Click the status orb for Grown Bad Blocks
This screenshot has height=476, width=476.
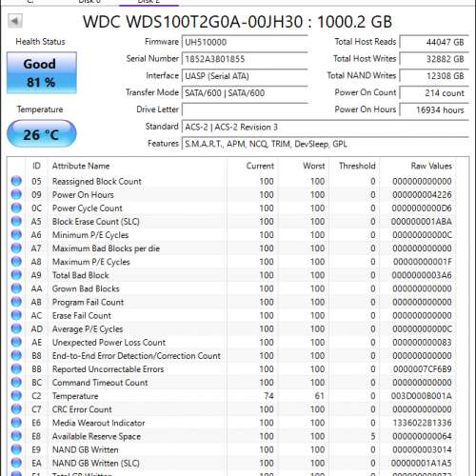(x=16, y=288)
